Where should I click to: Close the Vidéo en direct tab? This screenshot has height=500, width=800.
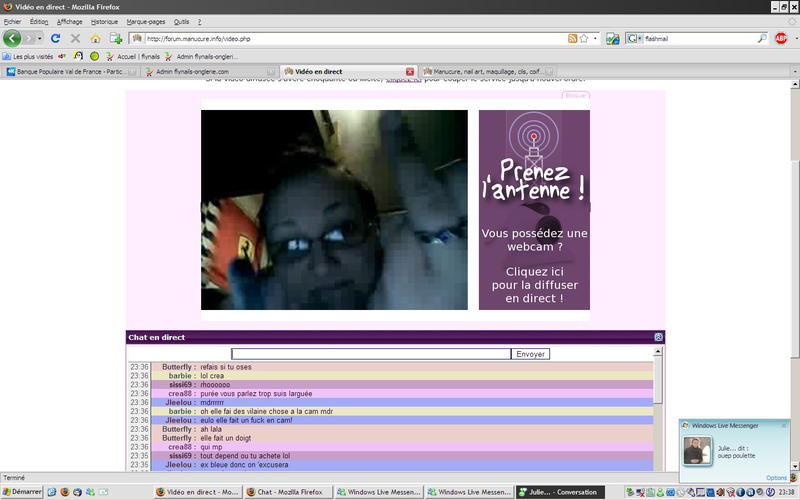point(410,71)
